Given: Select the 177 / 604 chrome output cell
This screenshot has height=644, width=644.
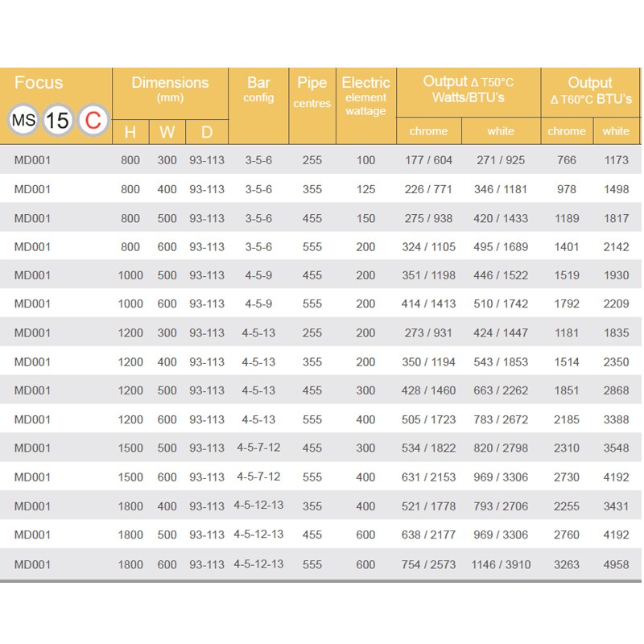Looking at the screenshot, I should 428,159.
